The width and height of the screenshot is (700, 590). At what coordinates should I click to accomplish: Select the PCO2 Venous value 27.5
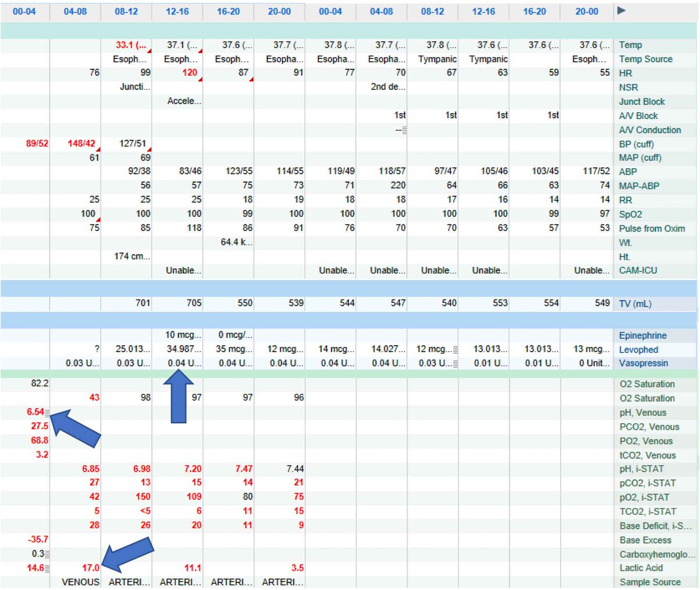tap(40, 426)
